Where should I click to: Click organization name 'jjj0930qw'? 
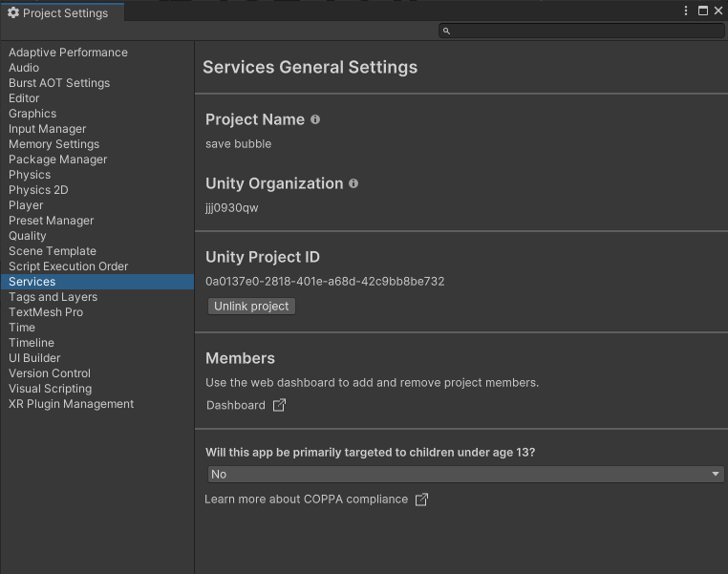point(231,208)
